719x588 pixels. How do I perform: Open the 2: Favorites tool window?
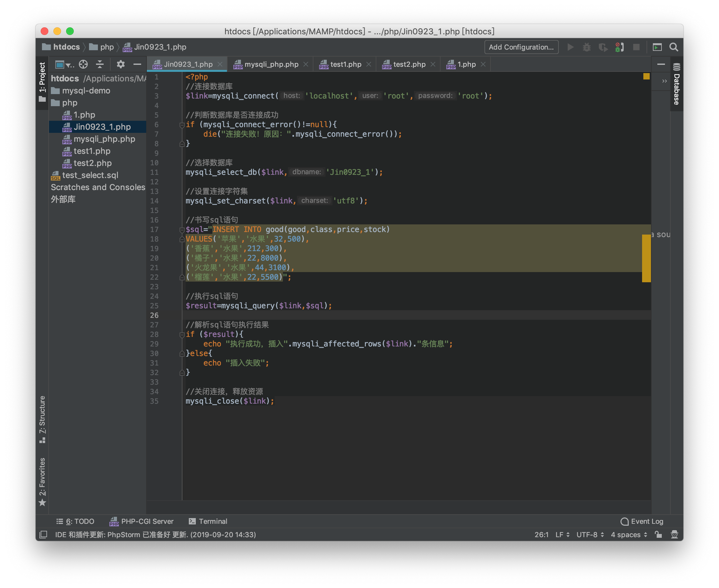point(42,482)
